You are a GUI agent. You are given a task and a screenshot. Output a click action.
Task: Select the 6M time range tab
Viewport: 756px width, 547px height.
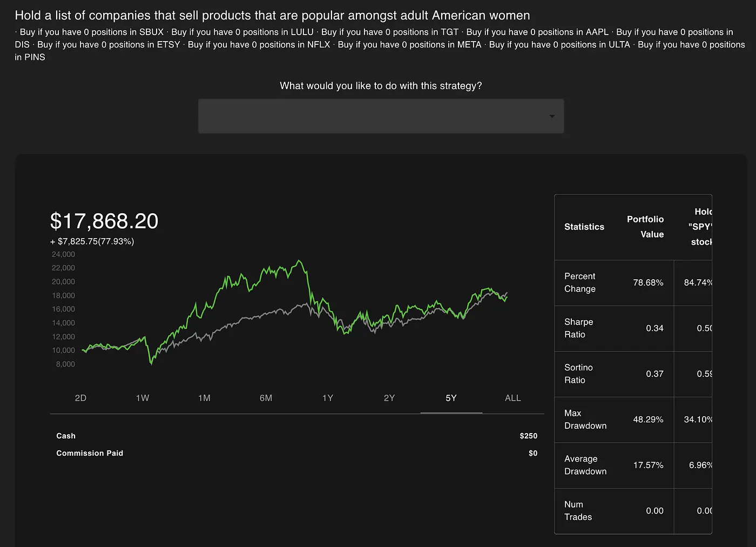pyautogui.click(x=266, y=398)
